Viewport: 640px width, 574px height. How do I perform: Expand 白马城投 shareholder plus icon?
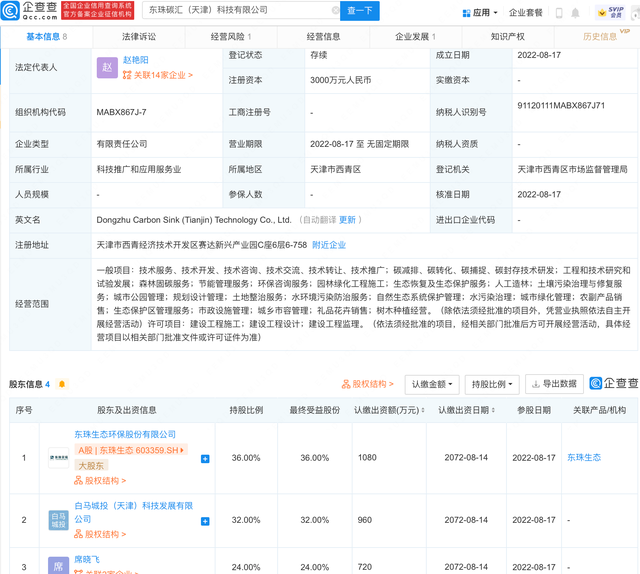tap(205, 521)
